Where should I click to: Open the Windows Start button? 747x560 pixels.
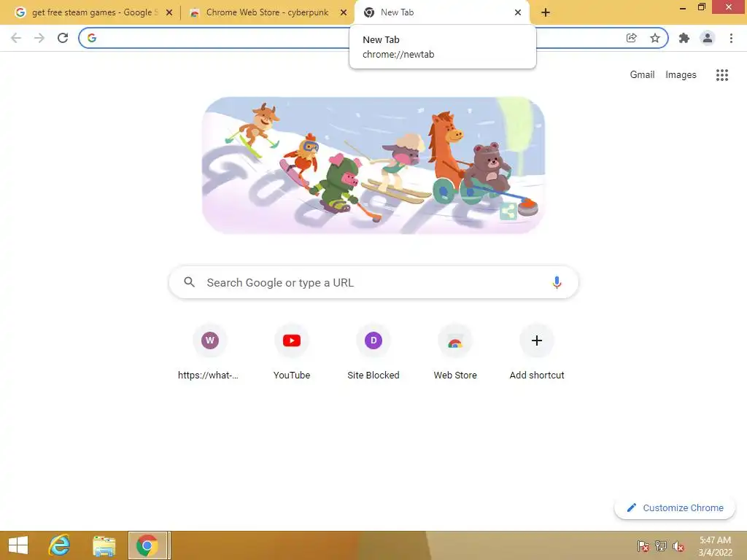[x=18, y=545]
